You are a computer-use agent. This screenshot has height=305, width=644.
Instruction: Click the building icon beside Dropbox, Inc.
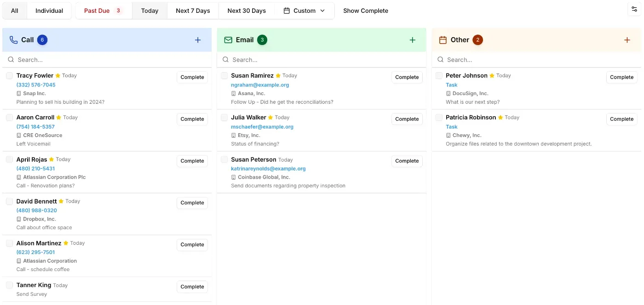(19, 219)
